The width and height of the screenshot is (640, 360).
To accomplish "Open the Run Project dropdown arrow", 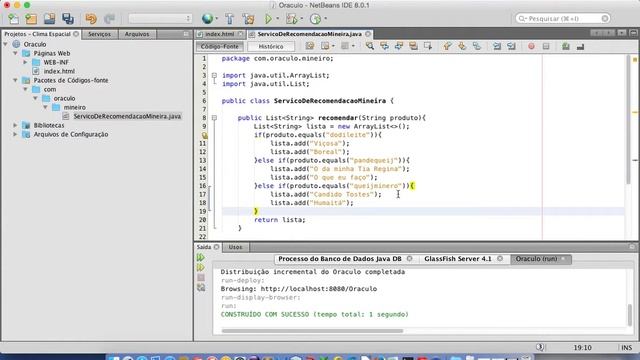I will tap(278, 19).
